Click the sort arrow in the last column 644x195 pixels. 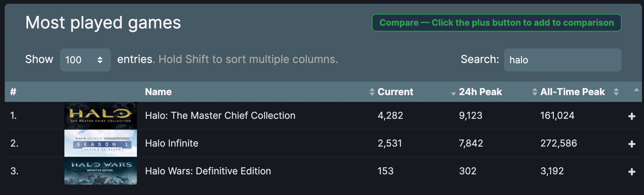click(x=636, y=90)
